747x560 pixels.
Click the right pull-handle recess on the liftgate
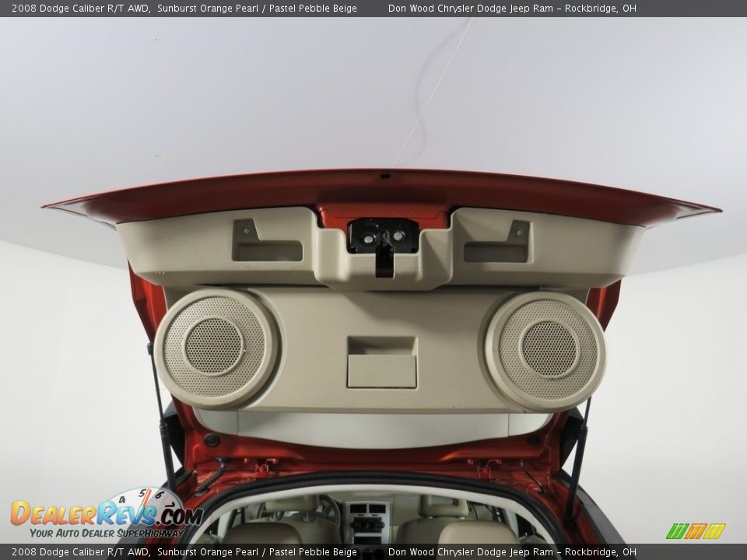(x=498, y=250)
